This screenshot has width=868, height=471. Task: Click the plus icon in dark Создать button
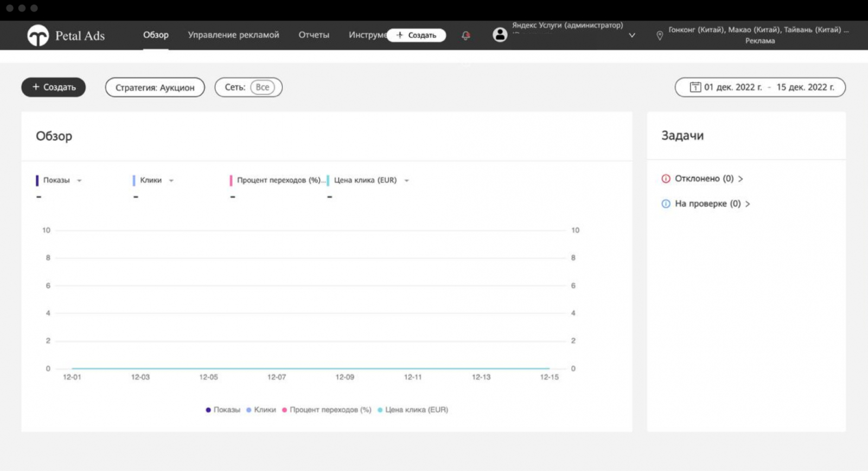[x=36, y=87]
